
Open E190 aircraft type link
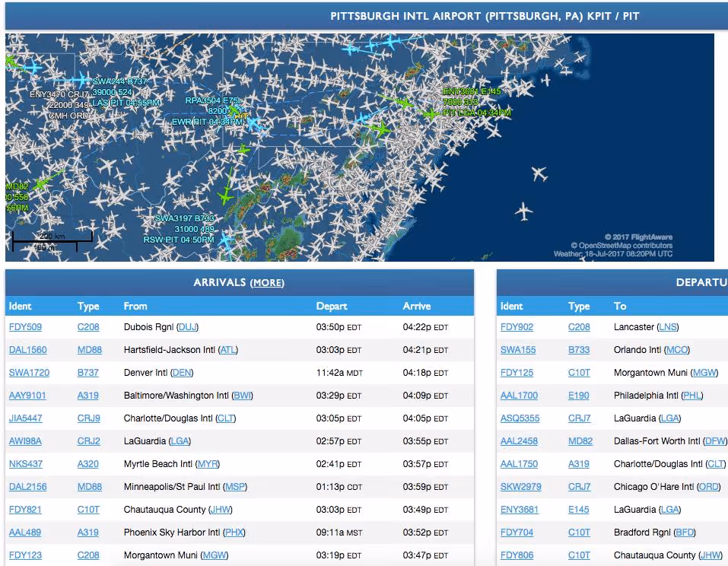[x=578, y=395]
